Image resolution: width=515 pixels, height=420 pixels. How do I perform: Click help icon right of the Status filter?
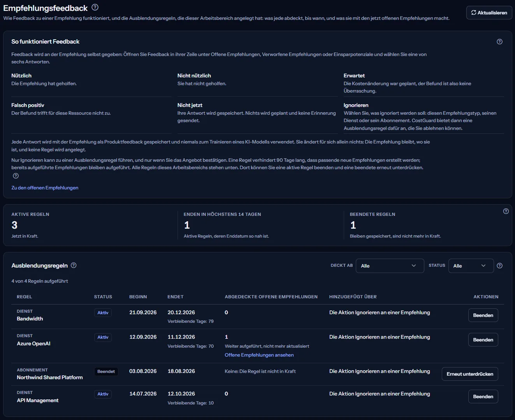(x=500, y=266)
